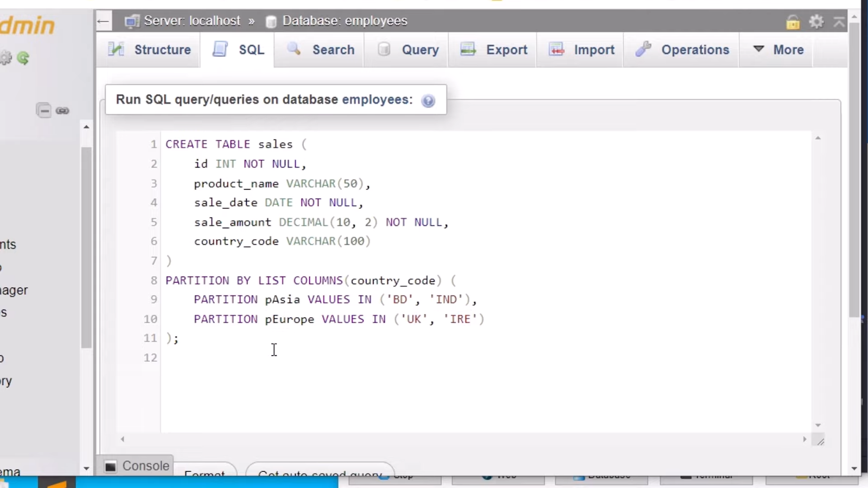Place cursor on empty editor line 12

coord(486,358)
